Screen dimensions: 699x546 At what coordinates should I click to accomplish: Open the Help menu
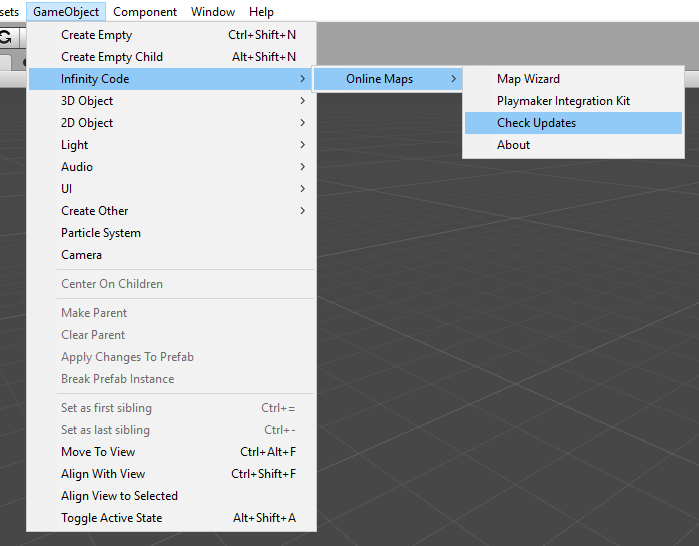click(x=261, y=12)
